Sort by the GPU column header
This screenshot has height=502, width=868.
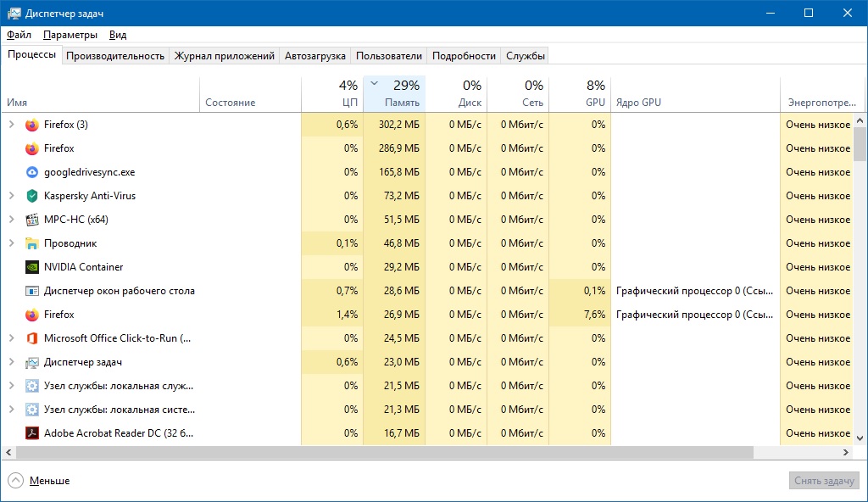(580, 94)
